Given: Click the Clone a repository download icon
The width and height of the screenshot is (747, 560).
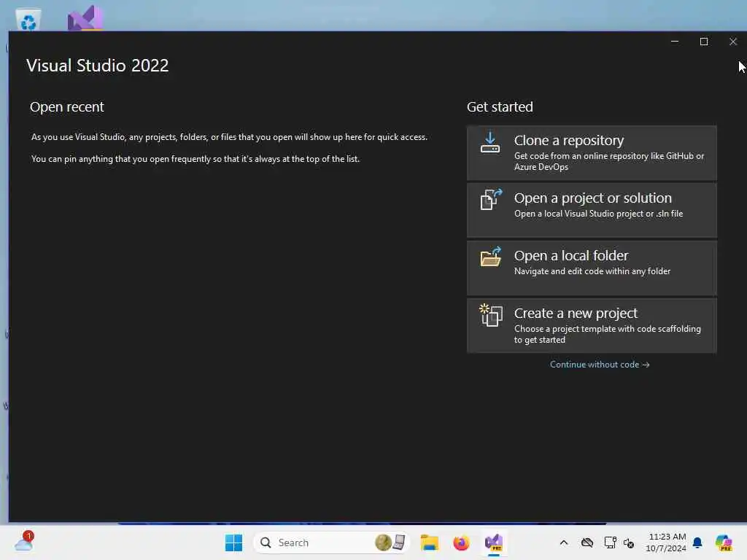Looking at the screenshot, I should [x=489, y=142].
